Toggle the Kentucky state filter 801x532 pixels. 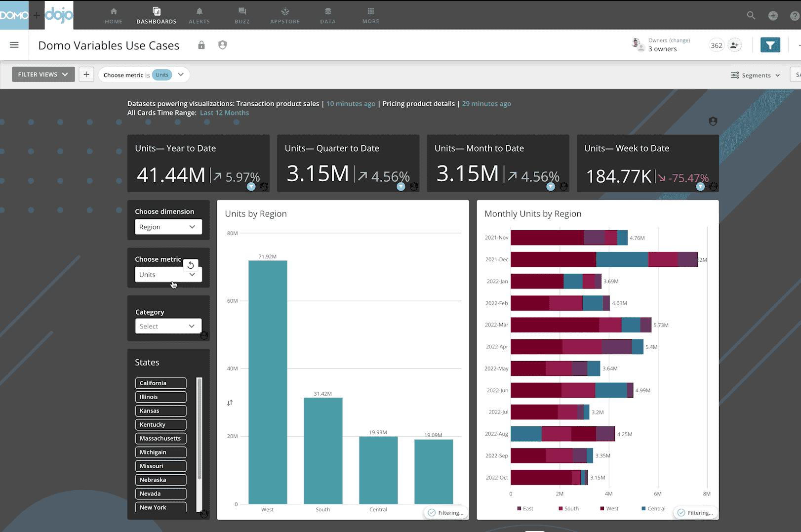click(161, 425)
